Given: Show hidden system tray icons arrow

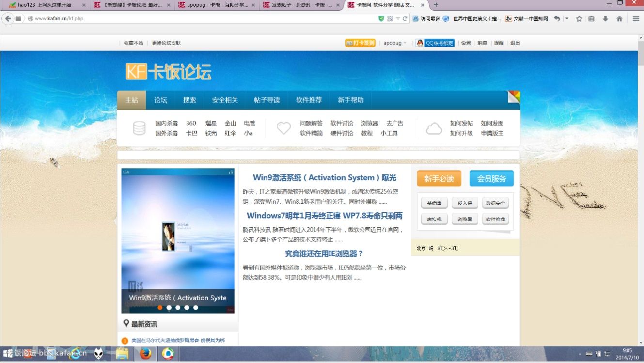Looking at the screenshot, I should coord(580,354).
